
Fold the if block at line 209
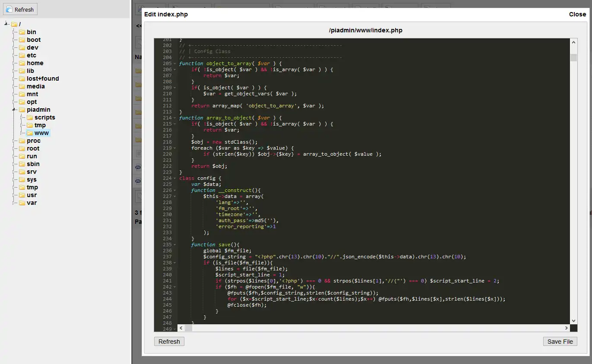click(174, 88)
